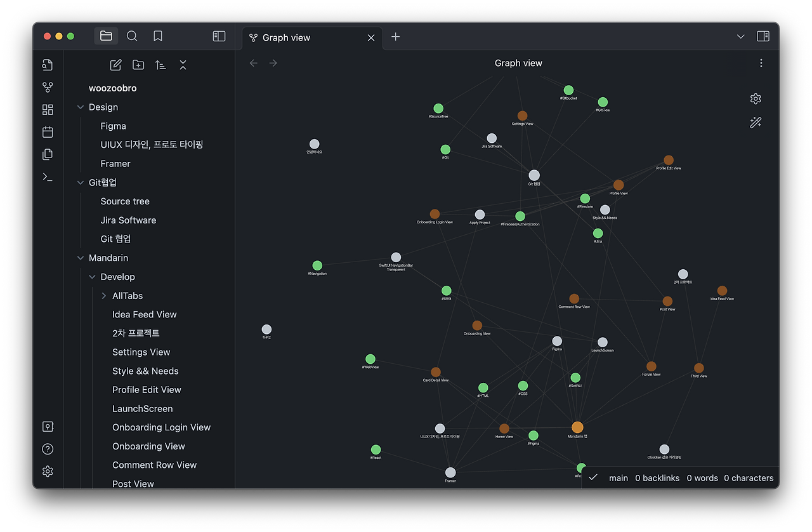
Task: Select the #UIKit tag node
Action: [x=447, y=291]
